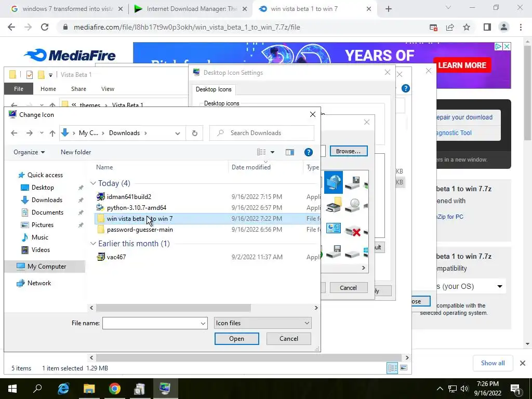Open the Organize dropdown
532x399 pixels.
(x=29, y=152)
